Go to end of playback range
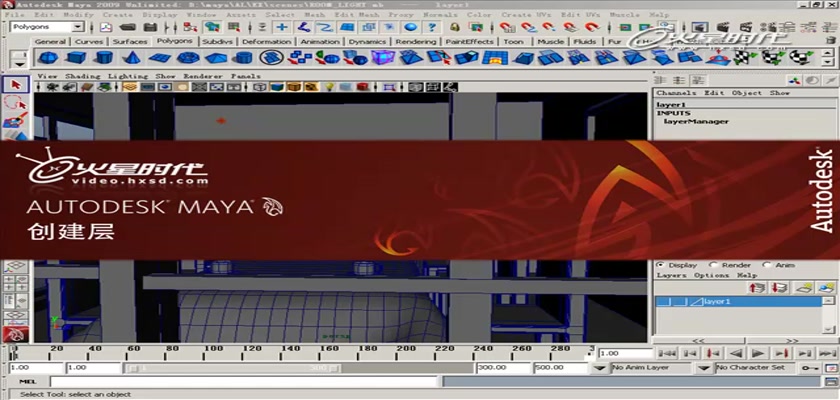Viewport: 840px width, 400px height. tap(827, 353)
